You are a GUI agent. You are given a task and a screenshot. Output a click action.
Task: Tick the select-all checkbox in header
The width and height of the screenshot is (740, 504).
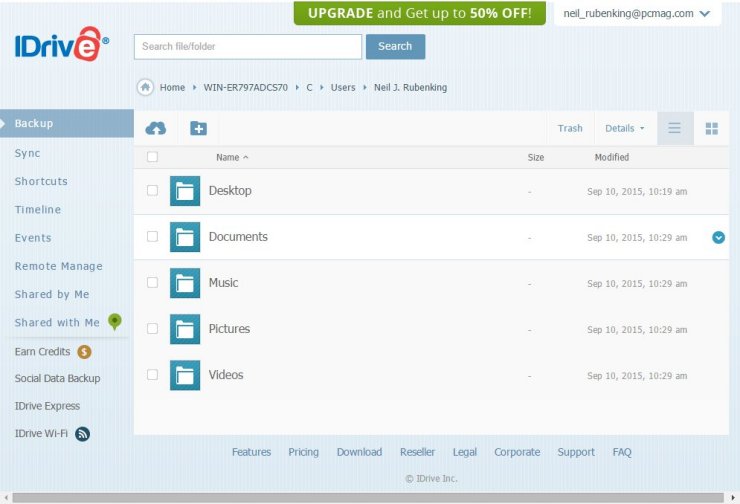[152, 157]
